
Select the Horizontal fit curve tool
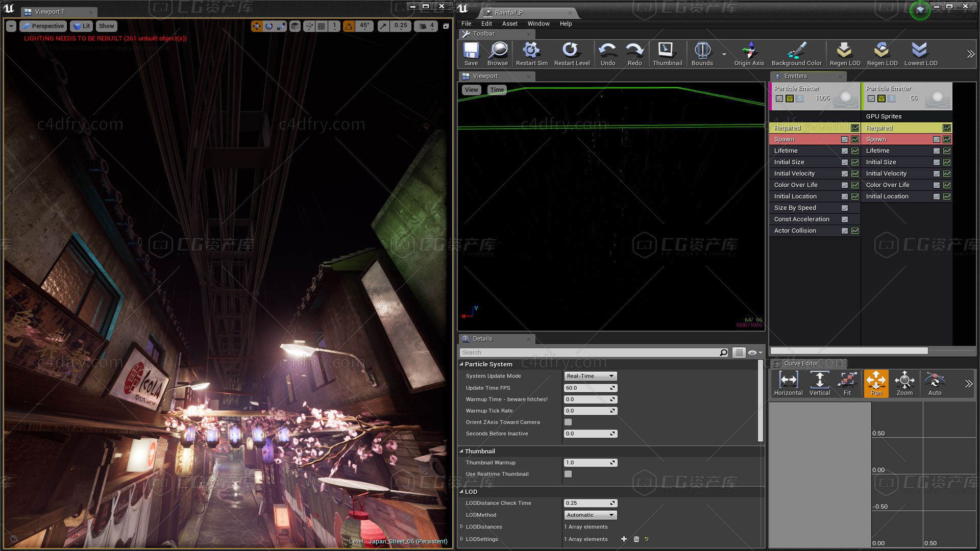(788, 384)
